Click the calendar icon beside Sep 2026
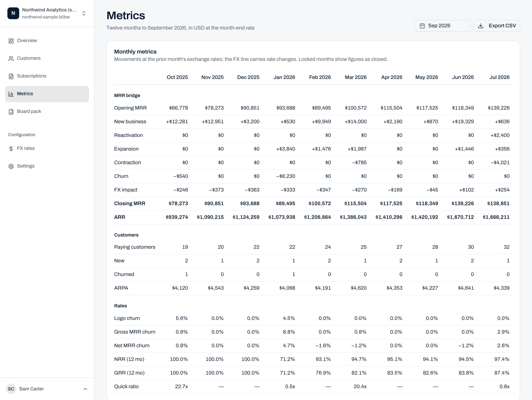Screen dimensions: 532x400 [x=422, y=26]
